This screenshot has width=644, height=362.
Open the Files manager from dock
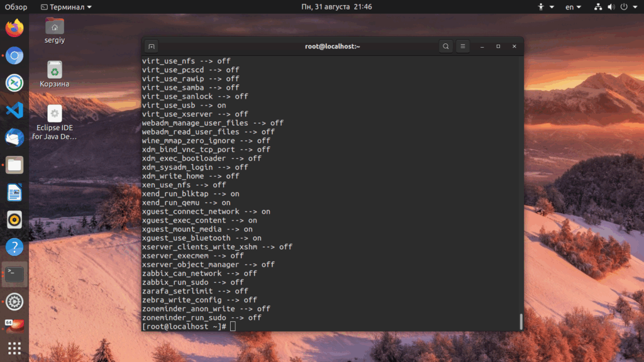(x=14, y=165)
